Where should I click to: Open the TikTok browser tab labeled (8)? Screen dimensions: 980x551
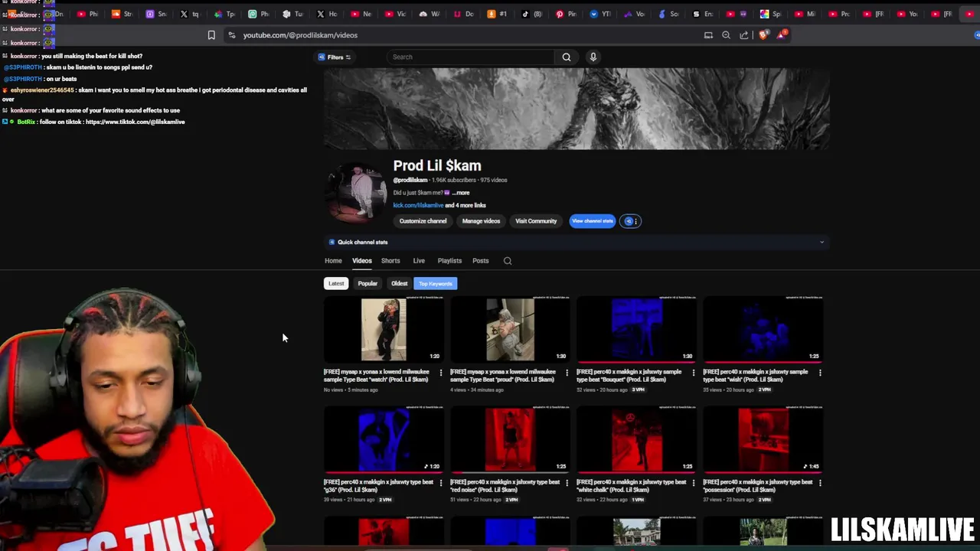pyautogui.click(x=532, y=14)
